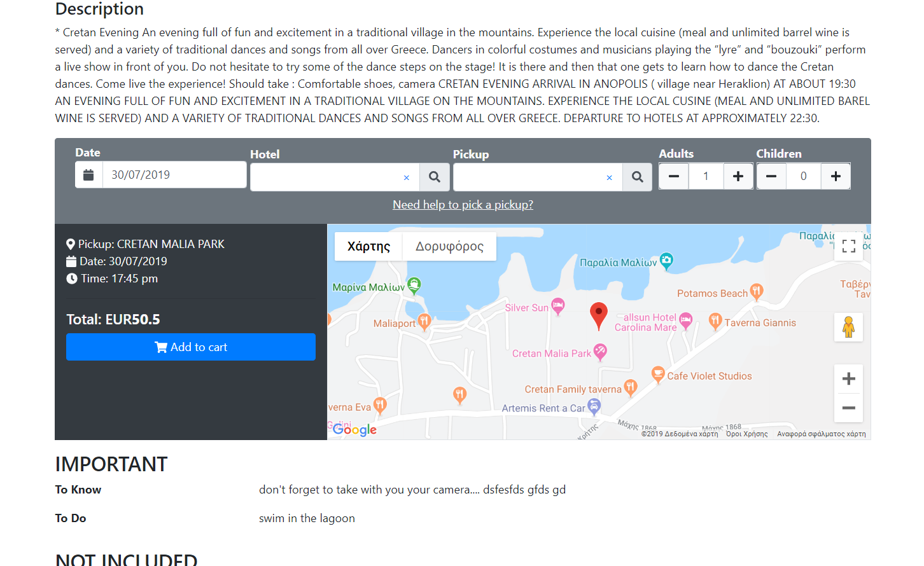Click the Pickup search magnifier button

coord(637,177)
